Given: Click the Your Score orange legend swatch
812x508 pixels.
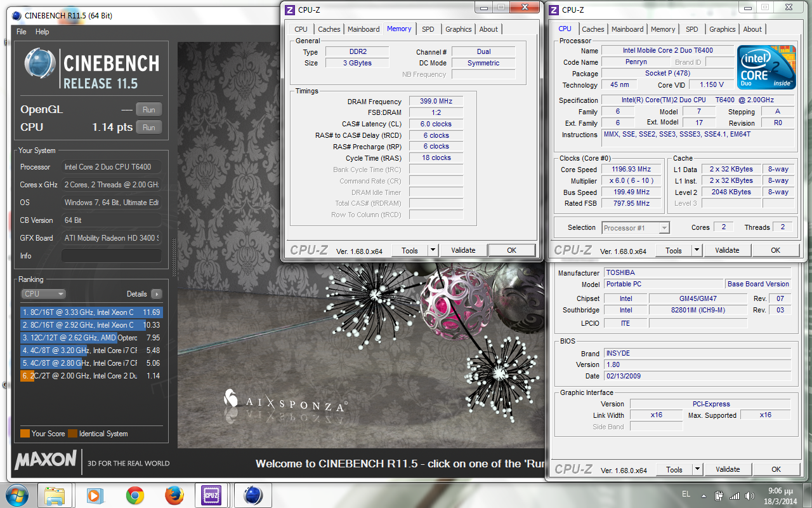Looking at the screenshot, I should 25,434.
